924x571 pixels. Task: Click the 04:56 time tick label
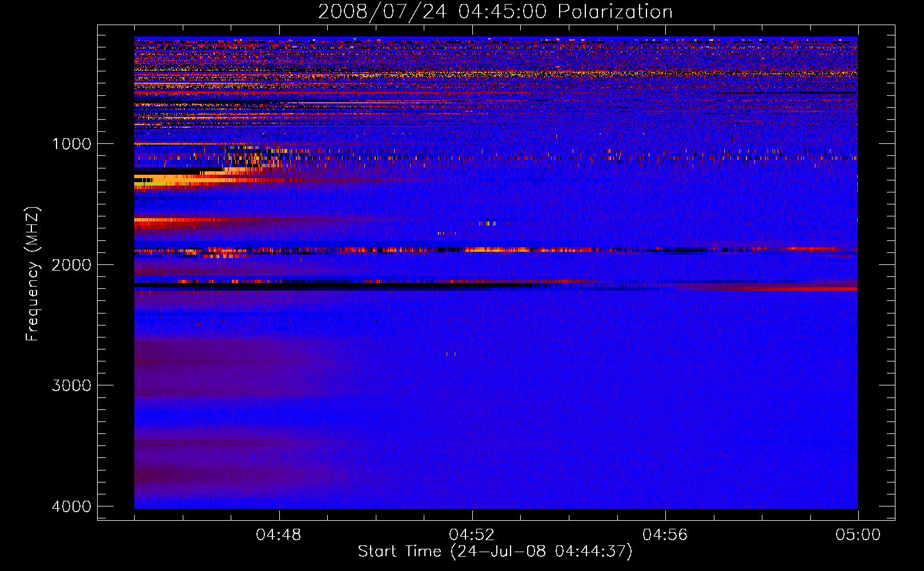(665, 535)
